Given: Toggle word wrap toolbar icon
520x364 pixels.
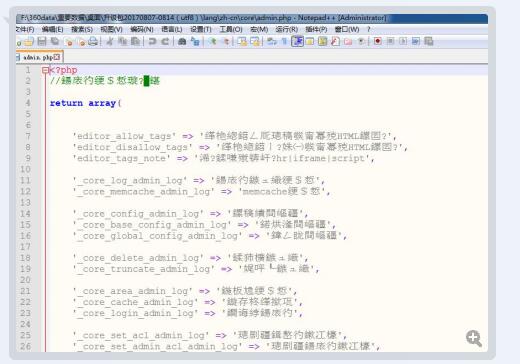Looking at the screenshot, I should point(272,41).
